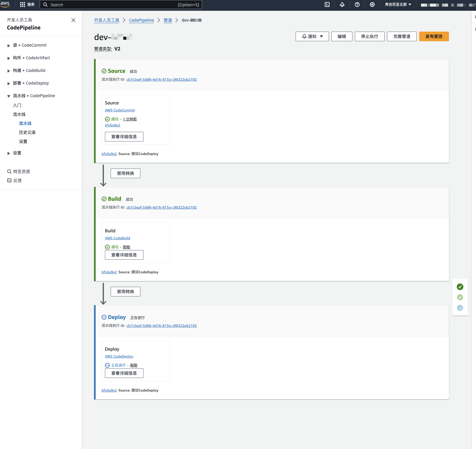Screen dimensions: 476x449
Task: Click the feedback icon in sidebar
Action: (x=9, y=181)
